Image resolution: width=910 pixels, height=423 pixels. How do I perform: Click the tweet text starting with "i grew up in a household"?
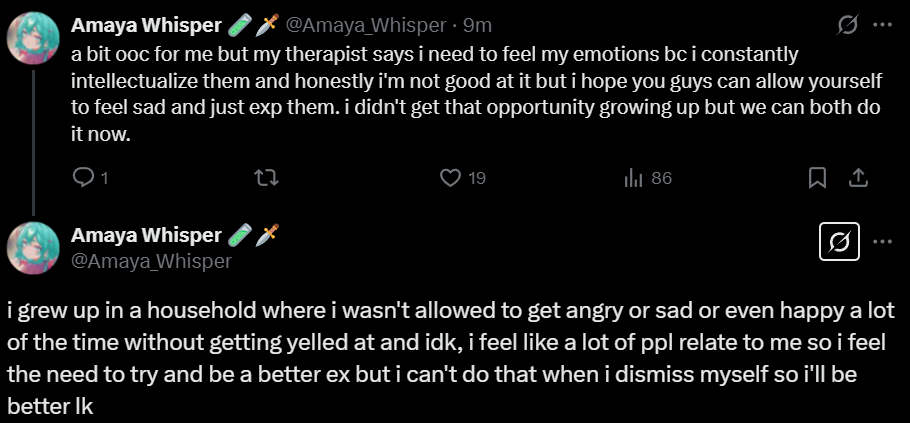pos(450,357)
